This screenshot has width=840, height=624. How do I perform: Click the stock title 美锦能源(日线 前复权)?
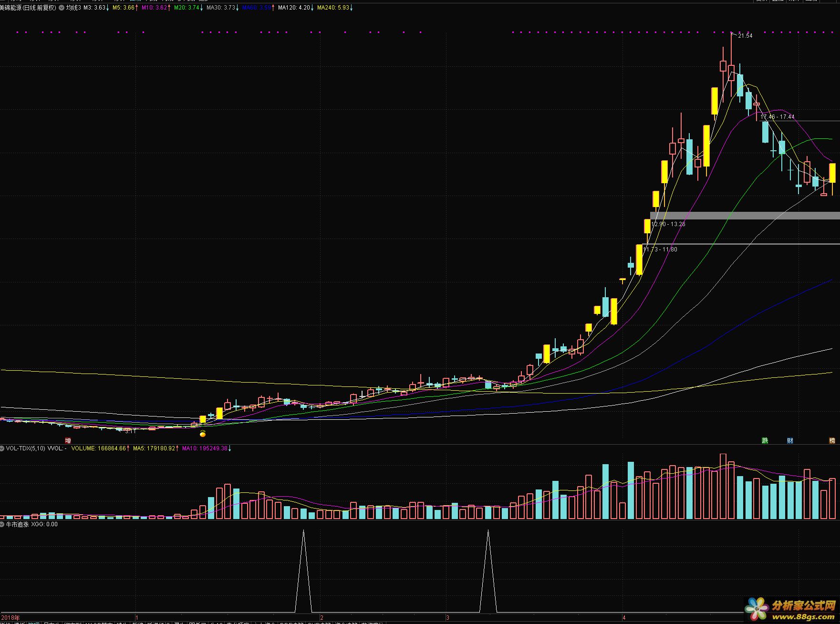coord(28,8)
